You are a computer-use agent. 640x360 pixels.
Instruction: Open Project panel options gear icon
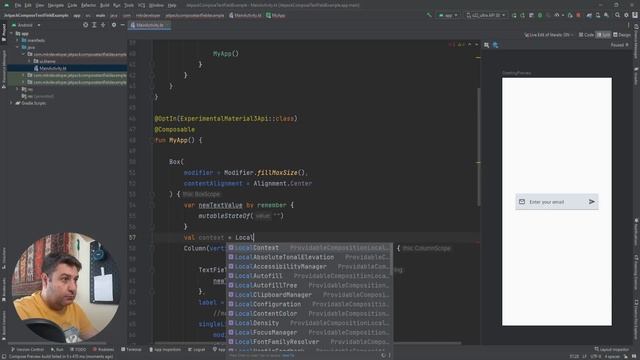point(114,25)
